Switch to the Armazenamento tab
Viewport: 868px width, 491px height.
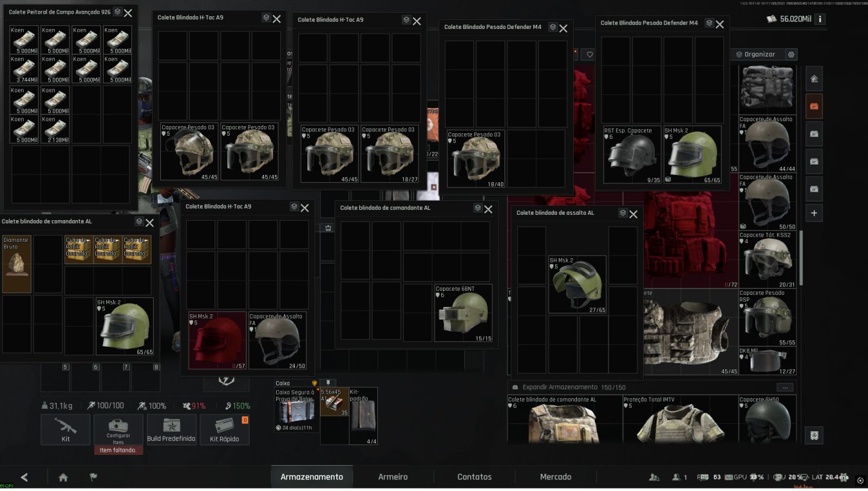pos(312,477)
